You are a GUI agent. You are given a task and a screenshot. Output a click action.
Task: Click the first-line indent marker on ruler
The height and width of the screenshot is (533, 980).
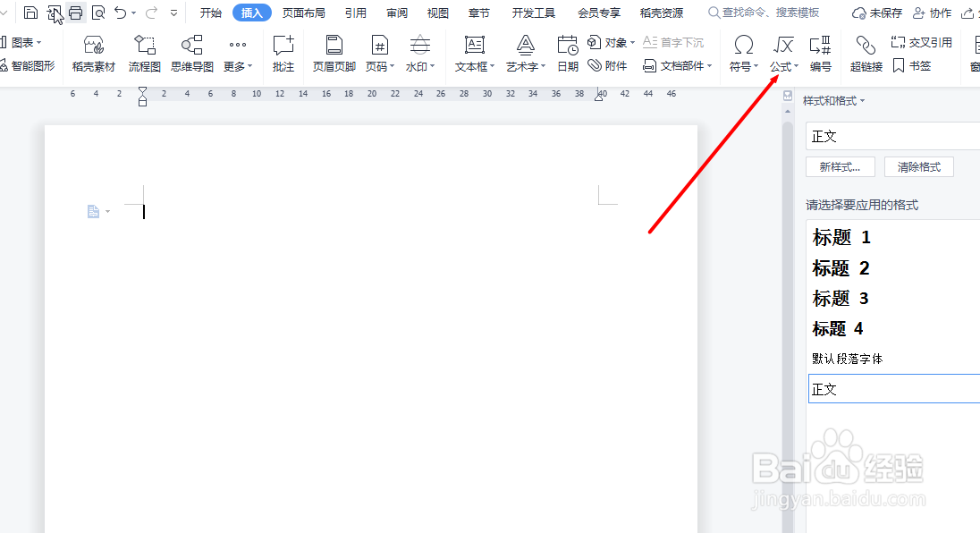[x=142, y=90]
